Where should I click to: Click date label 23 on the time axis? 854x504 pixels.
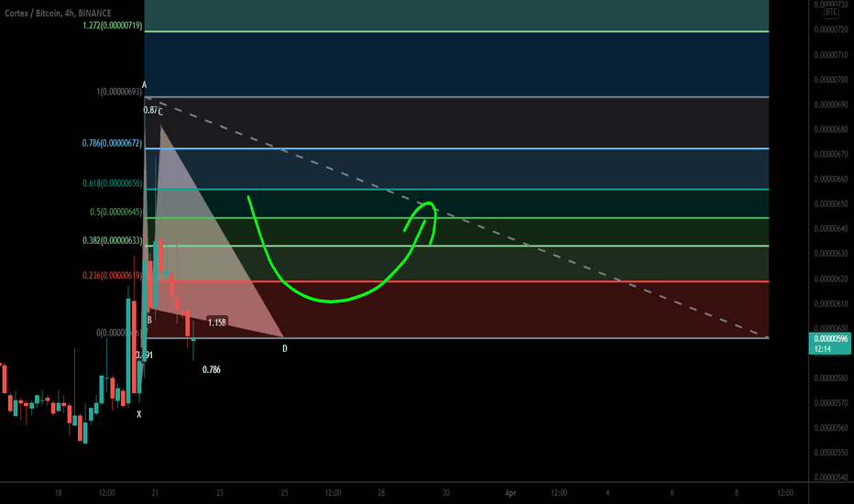220,493
